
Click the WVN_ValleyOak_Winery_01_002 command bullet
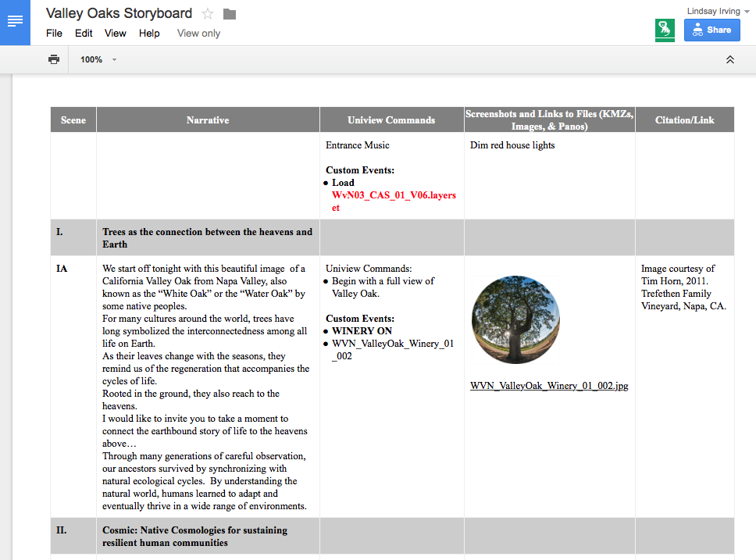pyautogui.click(x=393, y=350)
